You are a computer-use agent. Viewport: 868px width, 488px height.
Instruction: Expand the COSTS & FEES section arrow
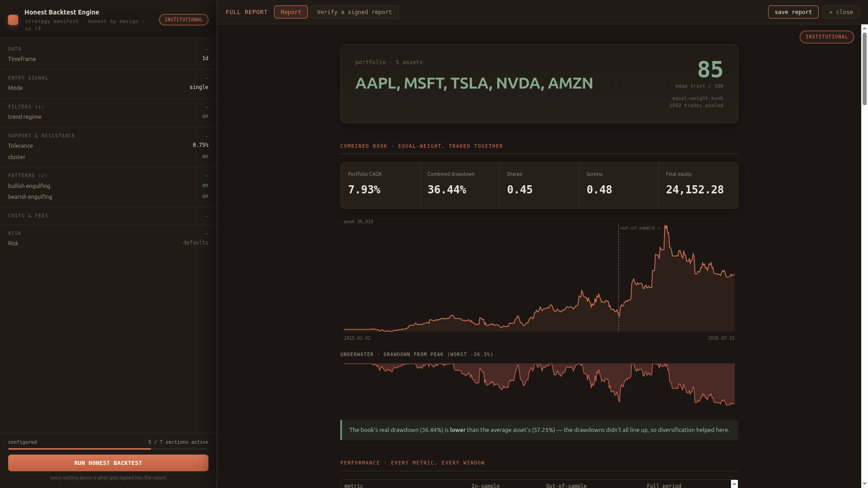click(x=207, y=216)
